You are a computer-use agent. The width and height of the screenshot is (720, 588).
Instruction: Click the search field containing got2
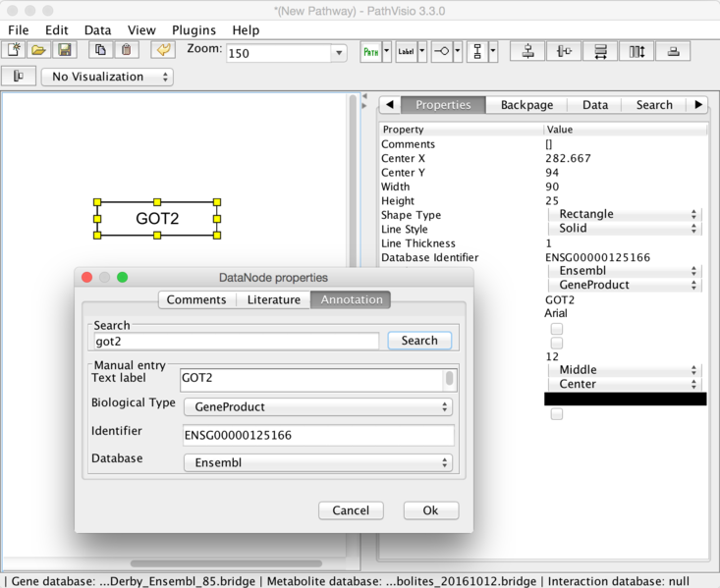coord(237,341)
